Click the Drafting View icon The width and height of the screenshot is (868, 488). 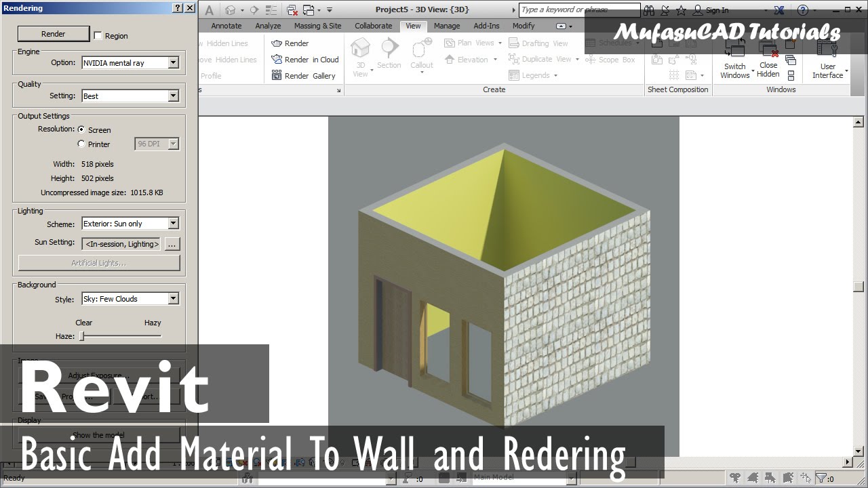point(513,43)
